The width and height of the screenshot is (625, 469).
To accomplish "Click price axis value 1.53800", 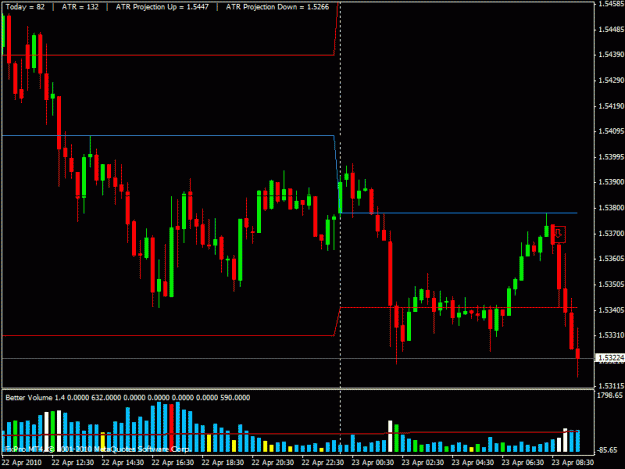I will (611, 208).
